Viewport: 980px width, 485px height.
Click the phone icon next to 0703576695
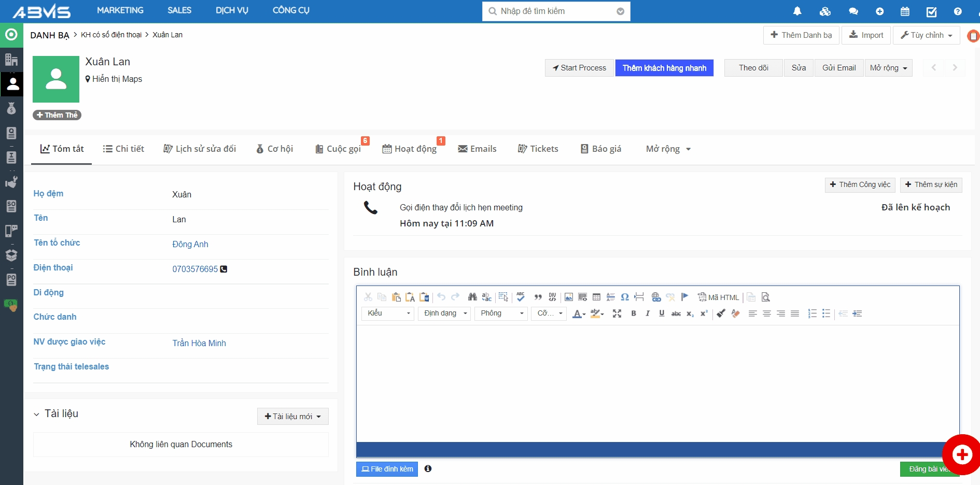pos(223,269)
